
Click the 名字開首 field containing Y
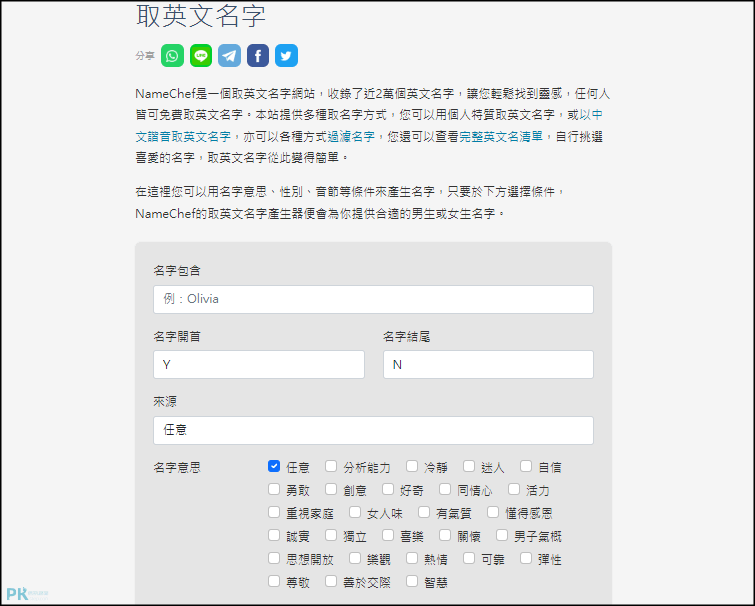coord(259,364)
